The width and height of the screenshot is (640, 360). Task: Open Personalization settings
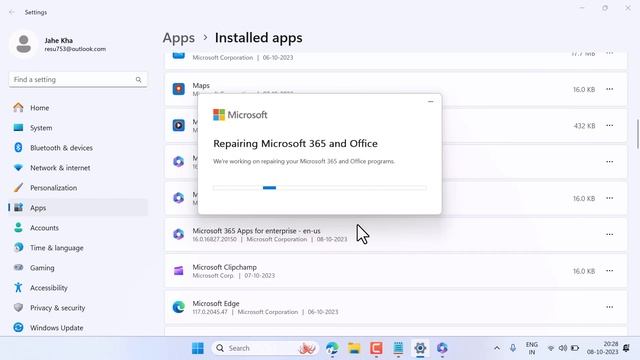[x=78, y=188]
